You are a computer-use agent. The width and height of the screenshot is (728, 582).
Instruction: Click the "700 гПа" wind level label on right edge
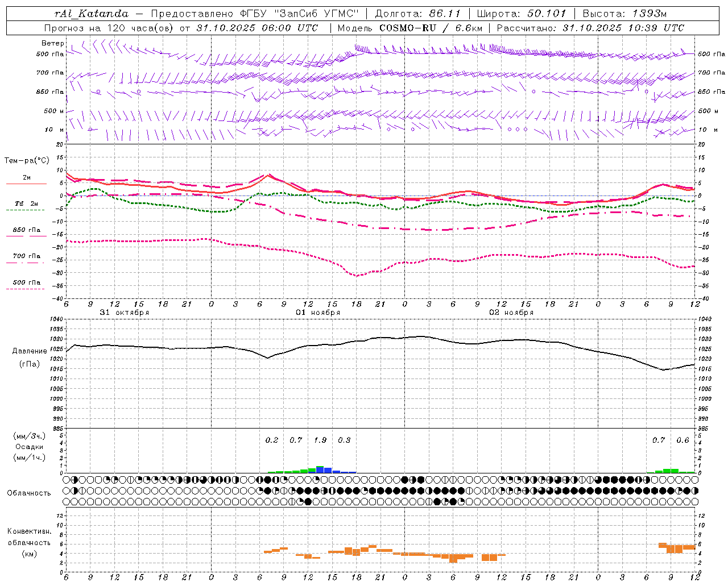click(x=712, y=73)
